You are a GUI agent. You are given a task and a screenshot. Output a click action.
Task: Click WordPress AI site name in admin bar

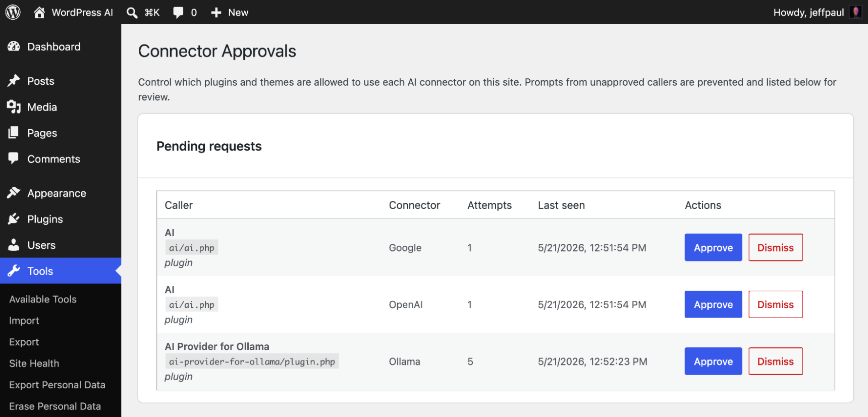click(x=82, y=13)
